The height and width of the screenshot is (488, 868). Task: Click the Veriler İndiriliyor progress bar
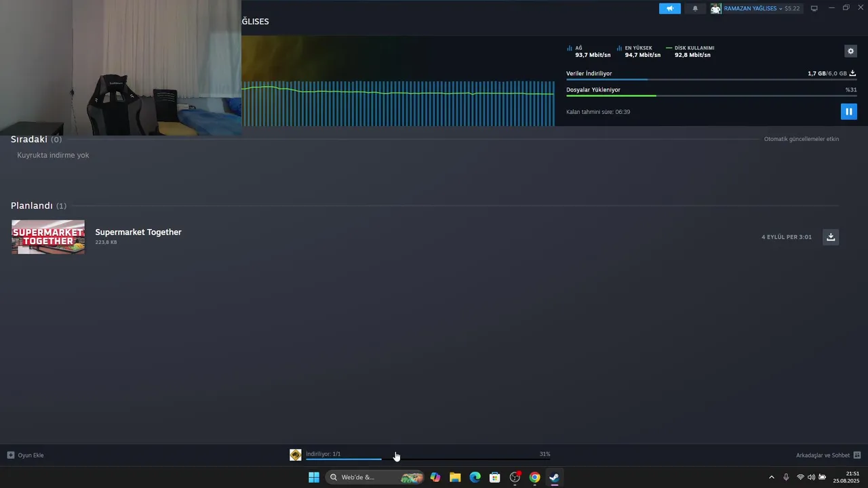point(711,79)
